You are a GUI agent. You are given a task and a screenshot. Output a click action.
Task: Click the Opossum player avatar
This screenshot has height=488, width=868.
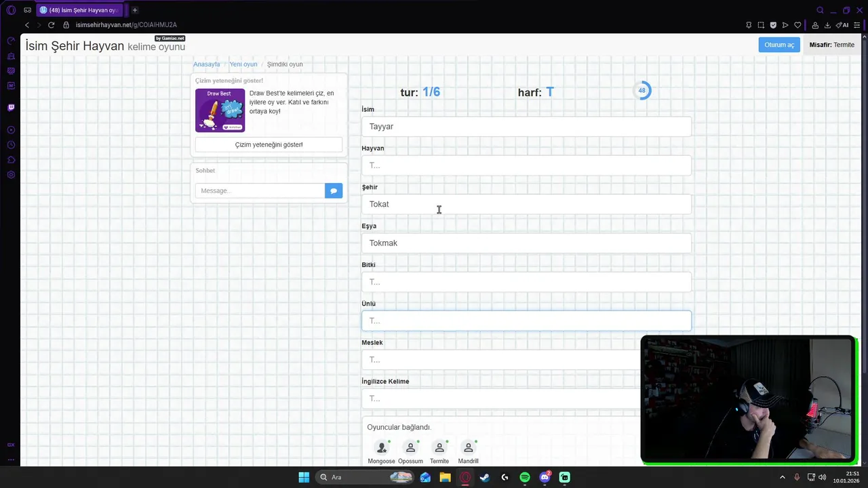pyautogui.click(x=410, y=447)
